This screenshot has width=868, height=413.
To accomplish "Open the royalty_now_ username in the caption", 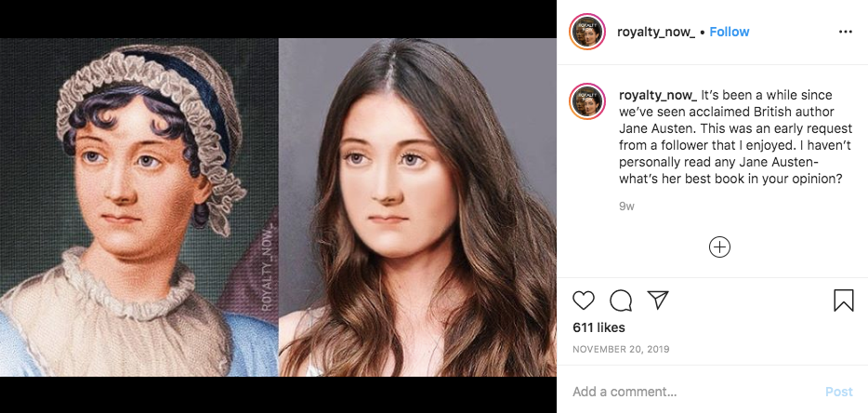I will [657, 95].
